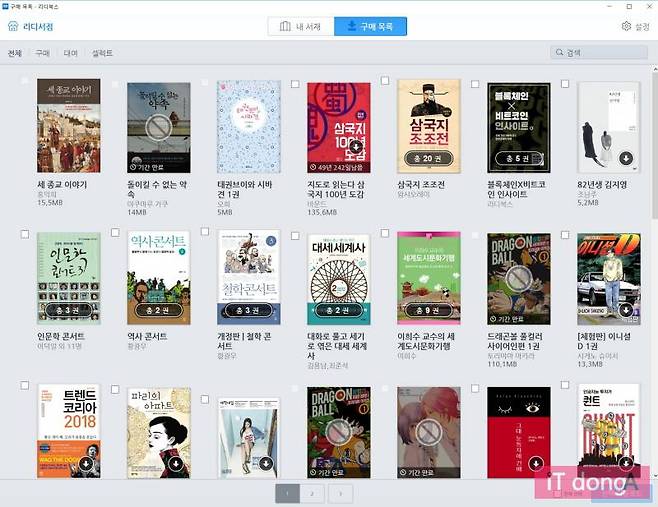Go to page 2 of purchase list

coord(312,493)
